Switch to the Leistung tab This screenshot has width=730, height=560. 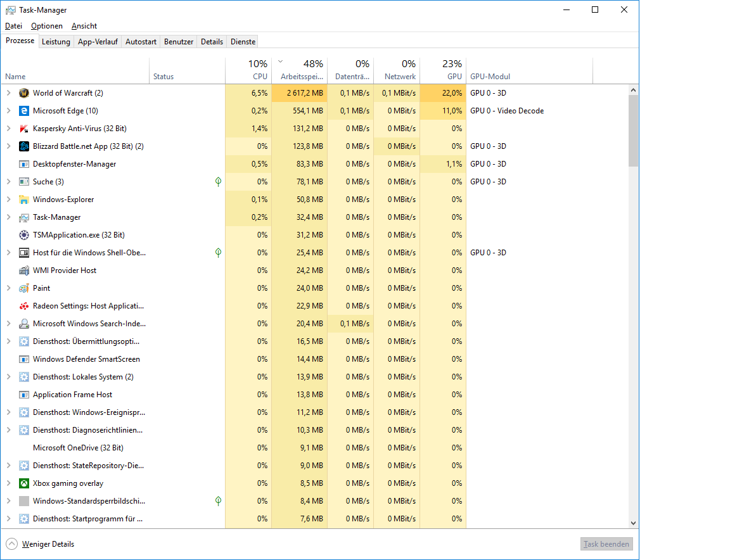[x=56, y=42]
